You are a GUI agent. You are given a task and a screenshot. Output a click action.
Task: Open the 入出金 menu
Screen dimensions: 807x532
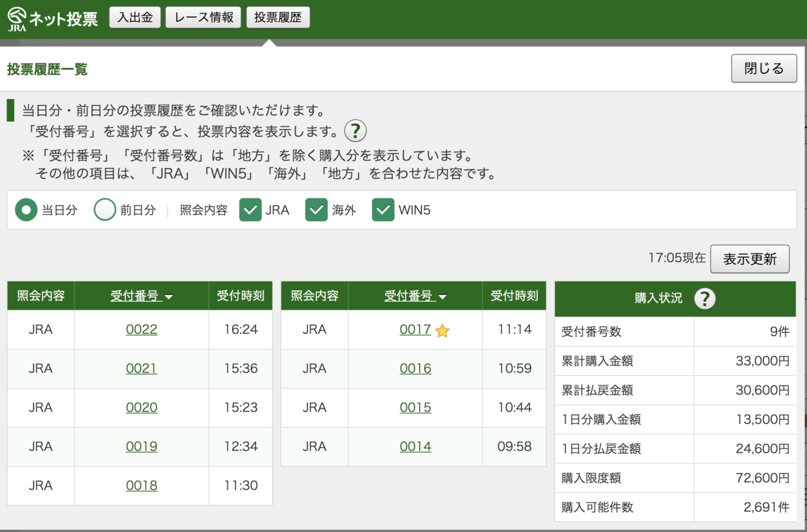[135, 17]
